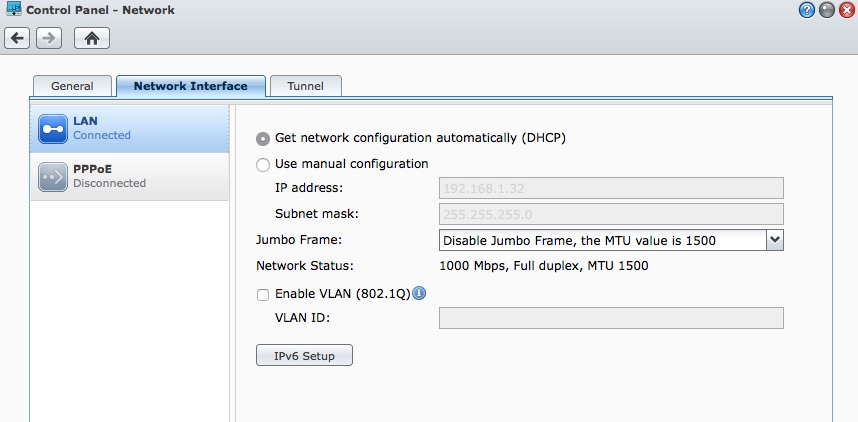Enable the VLAN (802.1Q) checkbox
The height and width of the screenshot is (422, 858).
pos(263,295)
